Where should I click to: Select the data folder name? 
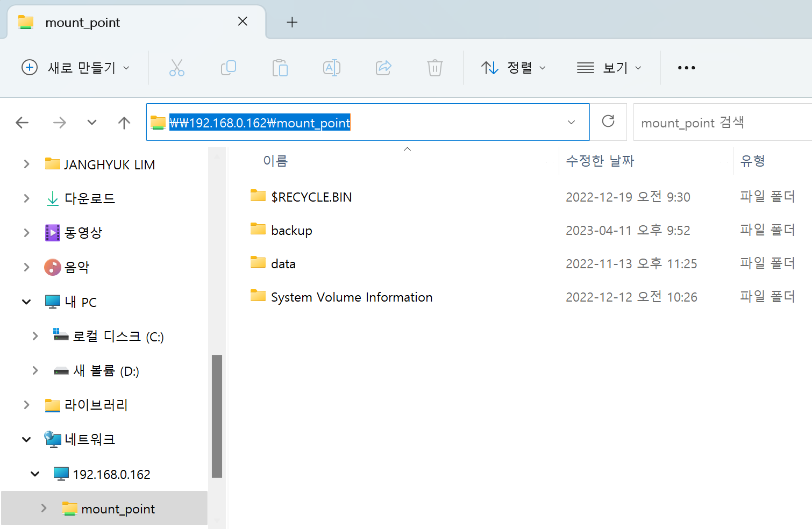point(283,264)
